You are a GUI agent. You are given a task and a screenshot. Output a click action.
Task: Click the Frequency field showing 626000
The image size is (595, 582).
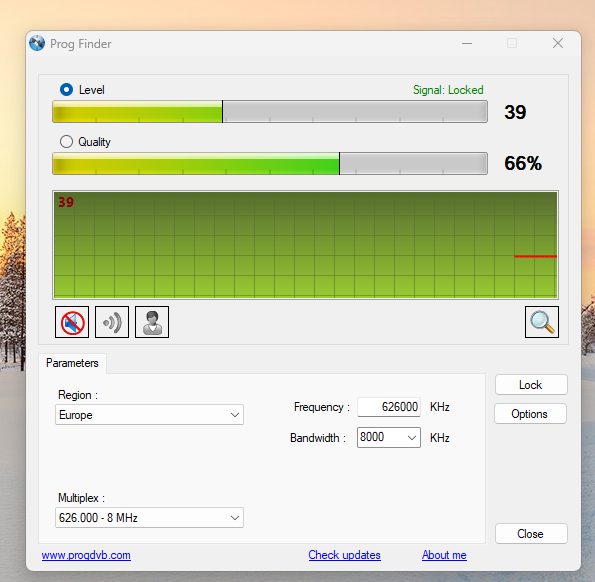click(x=389, y=407)
